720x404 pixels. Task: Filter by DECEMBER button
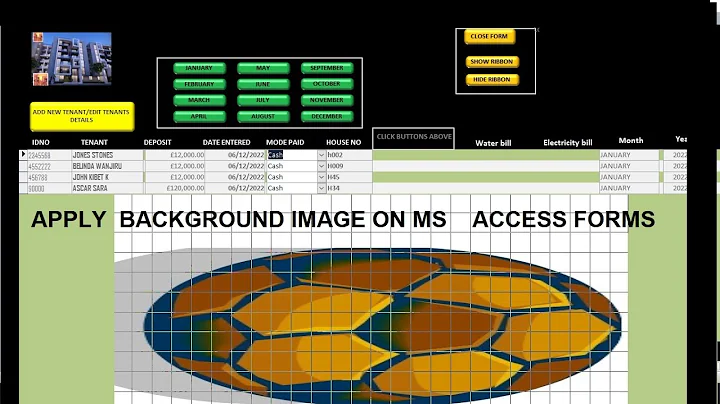[x=327, y=116]
